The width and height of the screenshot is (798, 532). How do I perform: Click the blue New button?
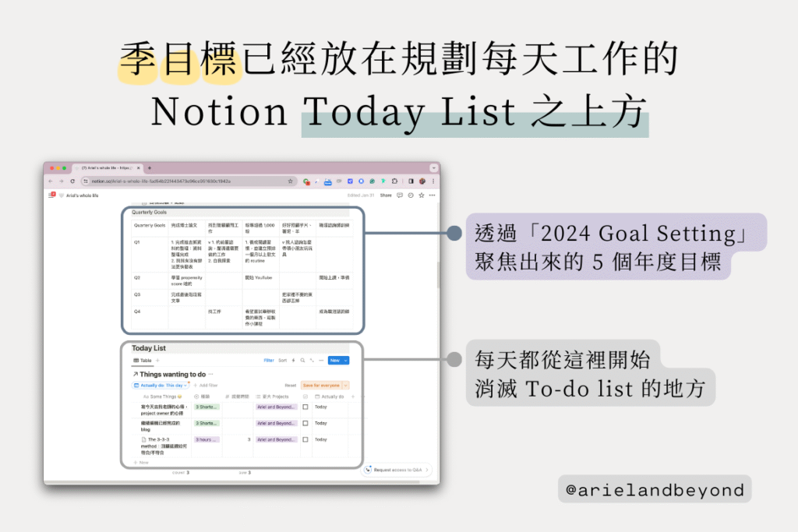(x=335, y=361)
